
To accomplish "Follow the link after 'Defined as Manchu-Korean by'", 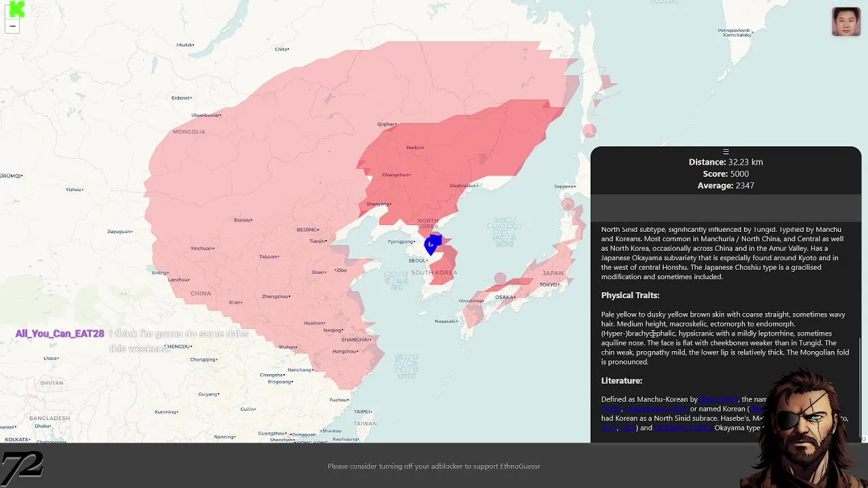I will click(718, 399).
